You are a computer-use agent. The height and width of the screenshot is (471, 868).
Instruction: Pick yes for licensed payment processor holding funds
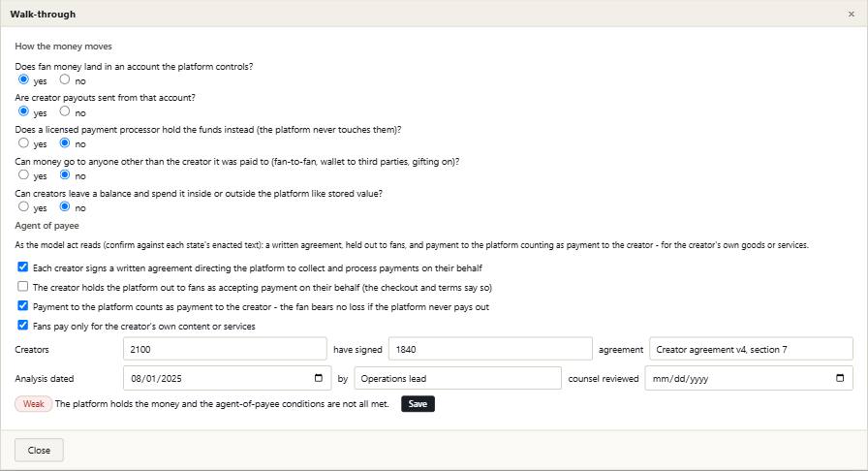pos(23,143)
